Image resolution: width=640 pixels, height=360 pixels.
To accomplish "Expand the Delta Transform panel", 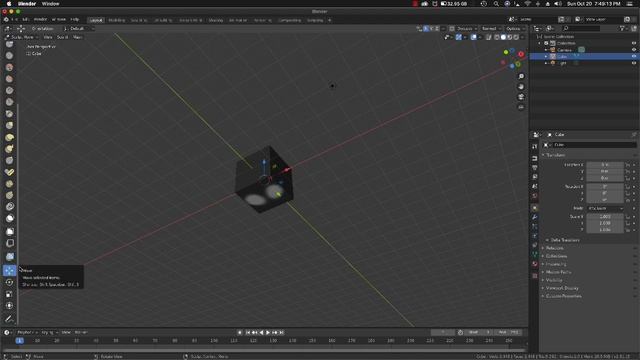I will coord(562,240).
